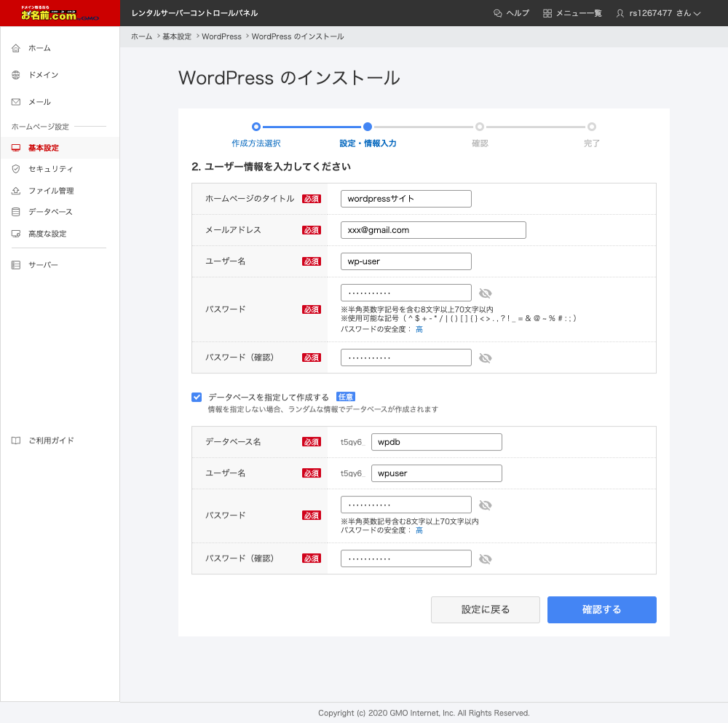This screenshot has width=728, height=723.
Task: Click the globe Domain icon
Action: click(x=16, y=75)
